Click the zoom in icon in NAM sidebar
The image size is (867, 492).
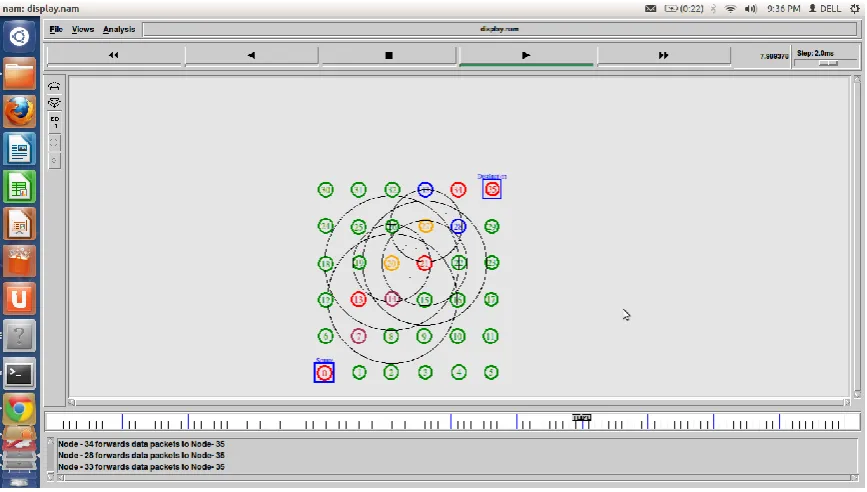pos(54,87)
